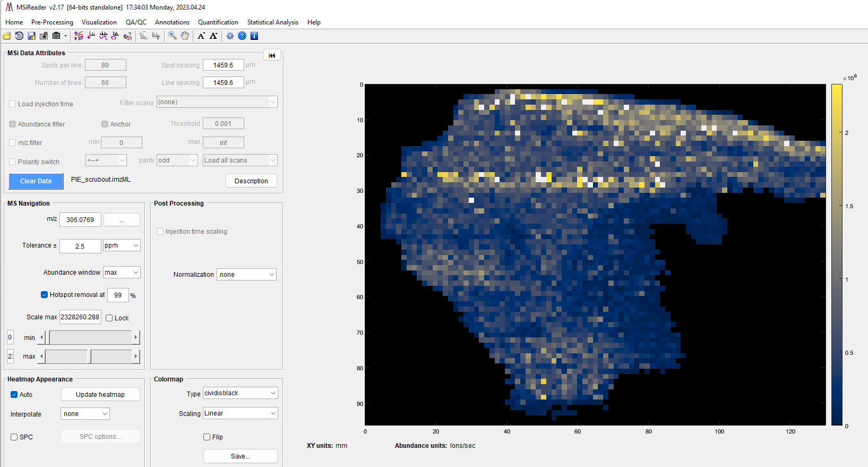Click the Clear Data button
Screen dimensions: 868x467
pos(36,181)
